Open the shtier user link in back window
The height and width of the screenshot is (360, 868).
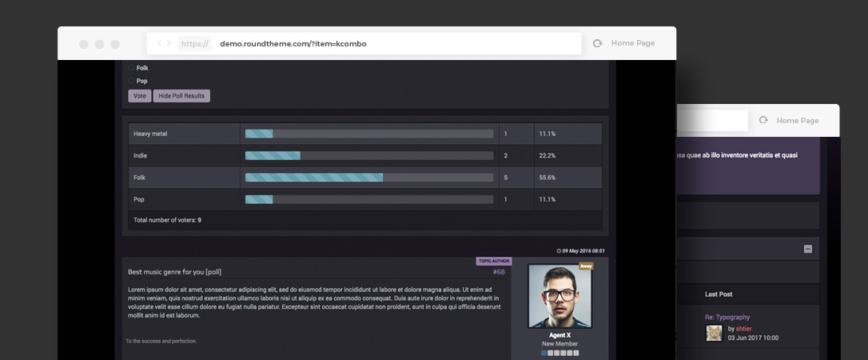[743, 329]
